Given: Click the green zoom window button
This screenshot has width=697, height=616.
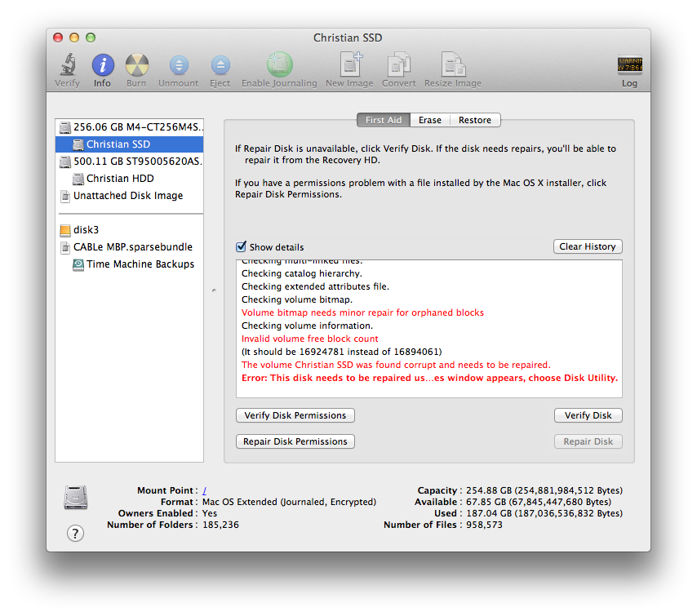Looking at the screenshot, I should click(91, 38).
